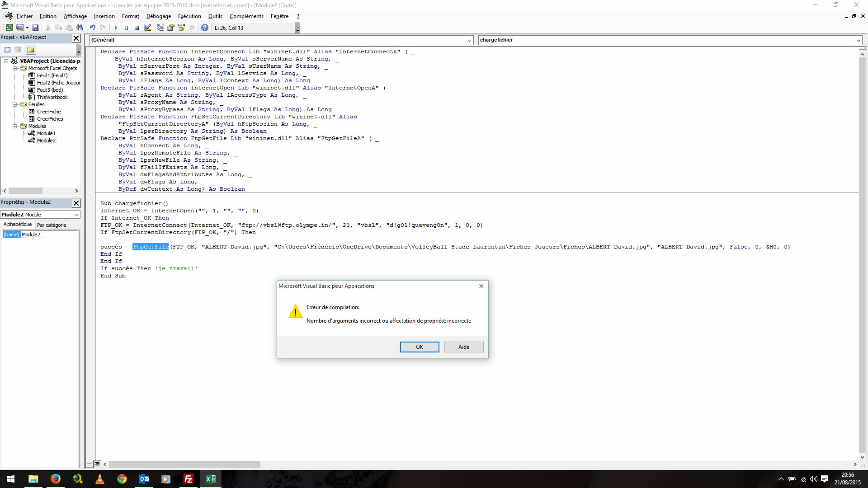The width and height of the screenshot is (868, 488).
Task: Open the Insertion menu
Action: [x=104, y=16]
